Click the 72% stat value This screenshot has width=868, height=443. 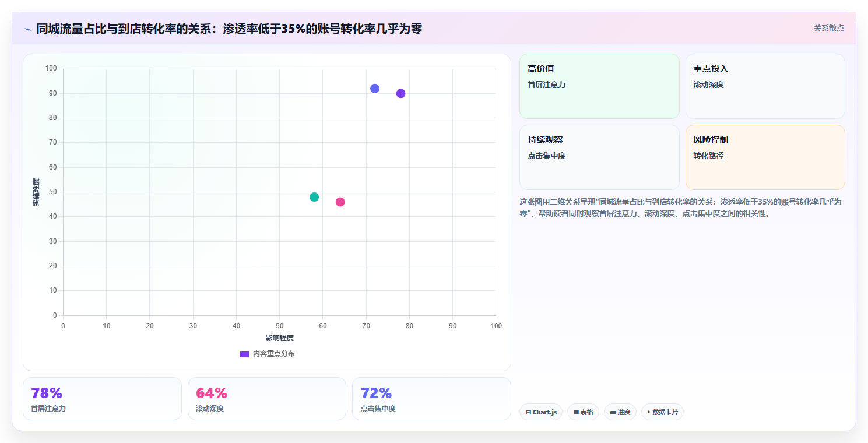[376, 393]
